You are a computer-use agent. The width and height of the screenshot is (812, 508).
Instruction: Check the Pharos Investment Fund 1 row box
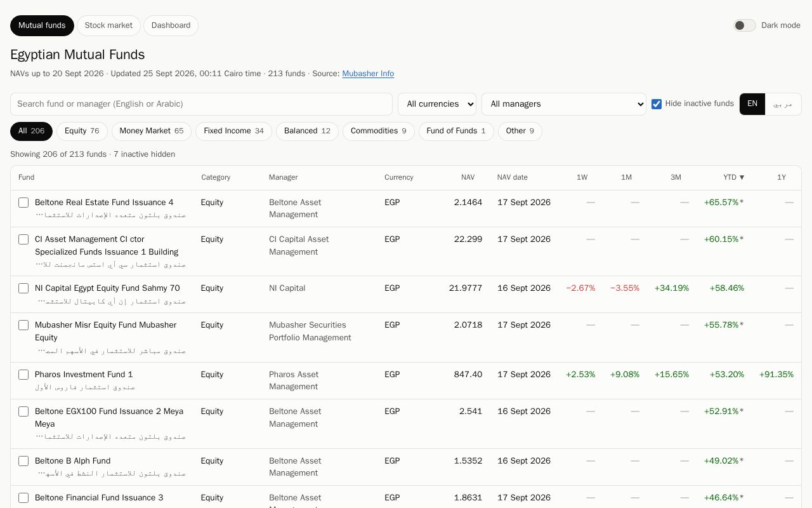click(23, 375)
